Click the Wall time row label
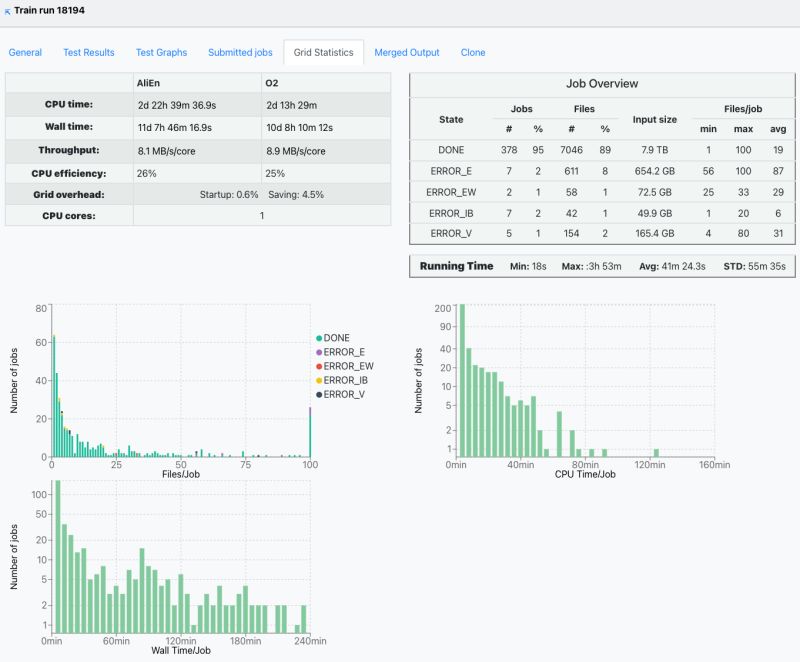This screenshot has height=662, width=800. click(x=69, y=127)
